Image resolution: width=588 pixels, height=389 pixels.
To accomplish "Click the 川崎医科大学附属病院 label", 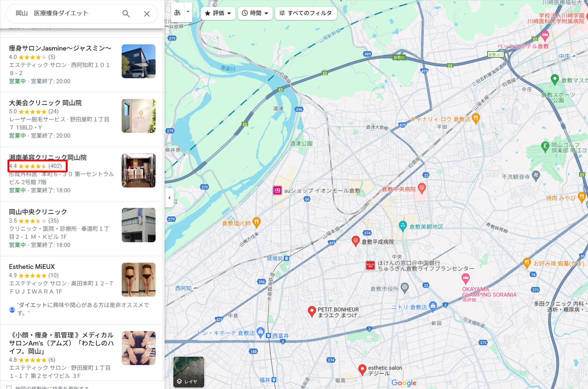I will 556,21.
